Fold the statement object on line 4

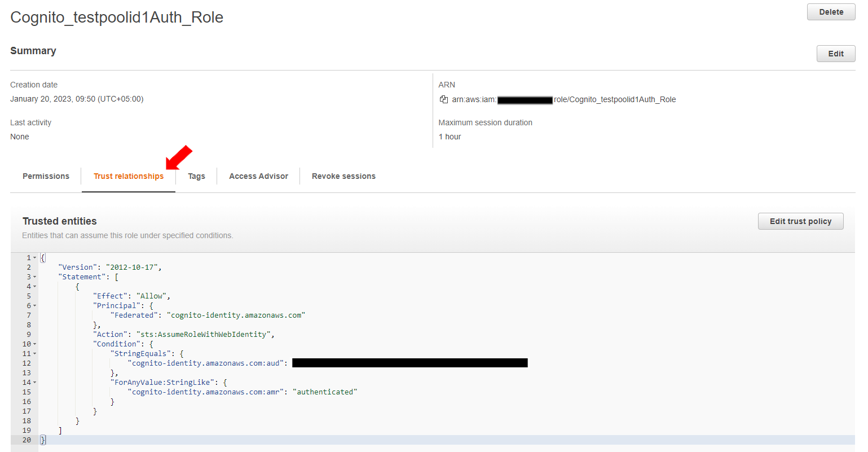34,287
